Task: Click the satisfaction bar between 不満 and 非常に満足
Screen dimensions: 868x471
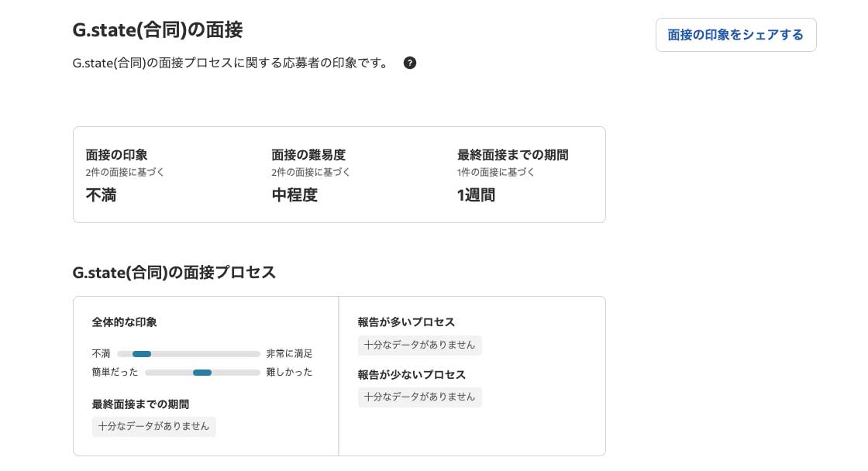Action: (x=188, y=354)
